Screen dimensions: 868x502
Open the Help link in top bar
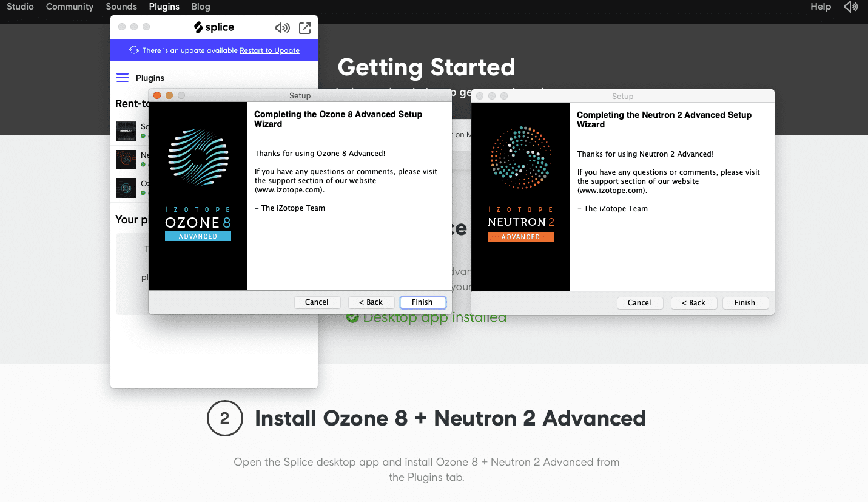point(821,7)
